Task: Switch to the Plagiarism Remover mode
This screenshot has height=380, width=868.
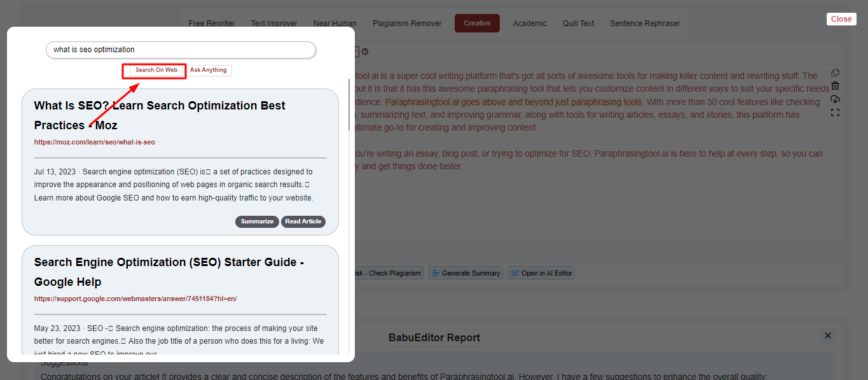Action: [x=407, y=24]
